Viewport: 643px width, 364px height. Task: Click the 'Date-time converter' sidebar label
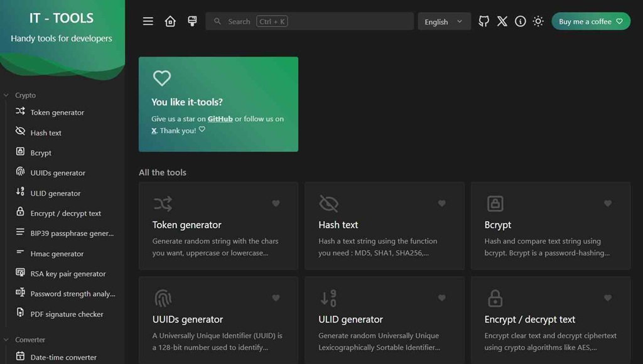[63, 358]
